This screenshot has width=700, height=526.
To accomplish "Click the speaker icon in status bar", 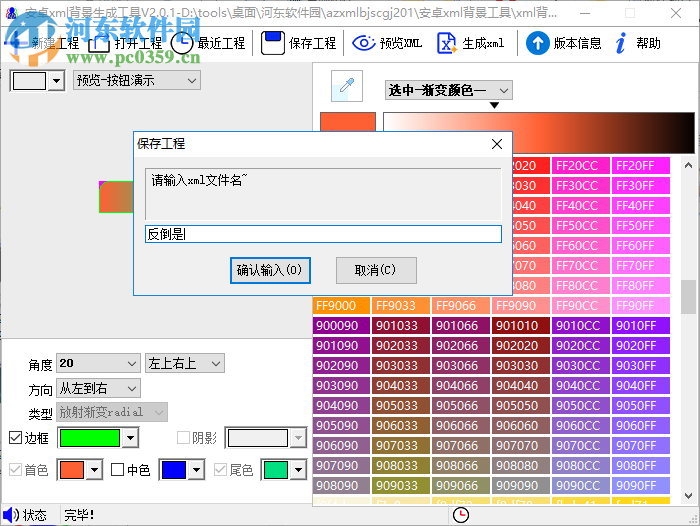I will [11, 515].
